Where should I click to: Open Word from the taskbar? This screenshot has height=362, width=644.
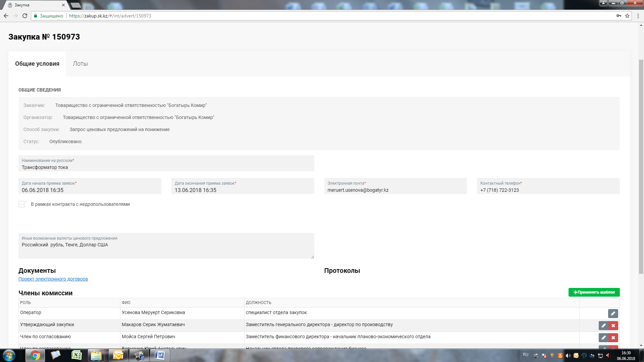click(x=160, y=355)
